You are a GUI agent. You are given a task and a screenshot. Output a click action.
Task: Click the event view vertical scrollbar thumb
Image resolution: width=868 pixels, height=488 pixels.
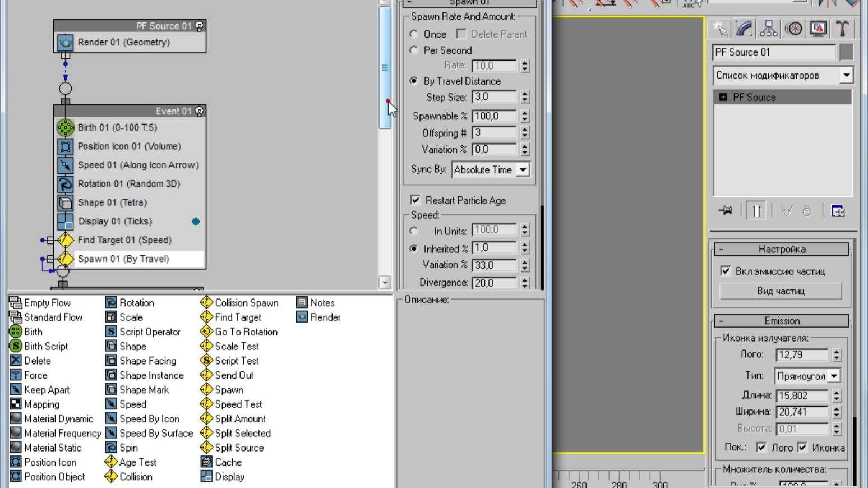(x=385, y=67)
